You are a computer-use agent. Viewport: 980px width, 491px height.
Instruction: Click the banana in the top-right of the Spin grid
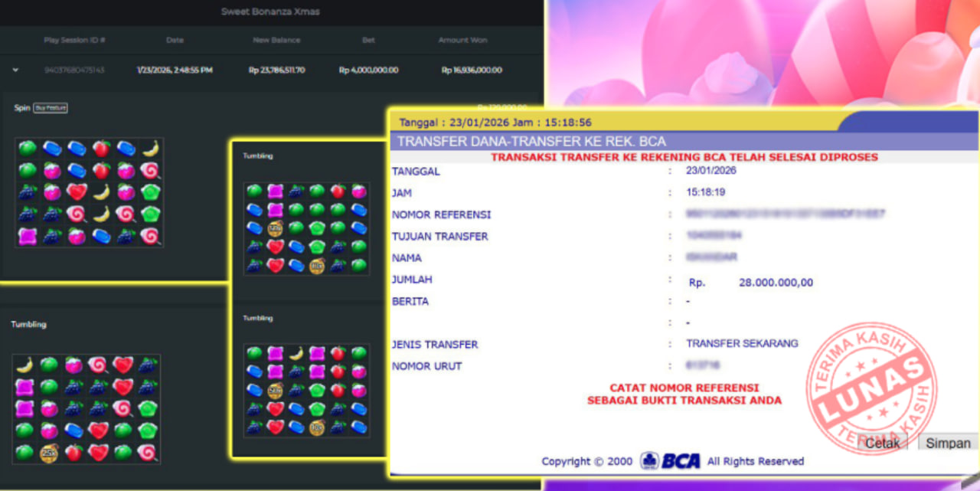coord(150,149)
